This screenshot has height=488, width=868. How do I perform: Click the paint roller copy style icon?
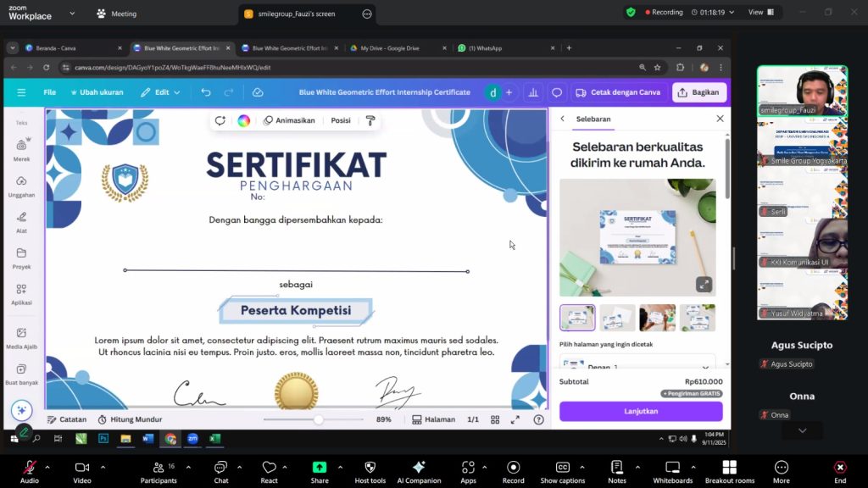coord(370,120)
